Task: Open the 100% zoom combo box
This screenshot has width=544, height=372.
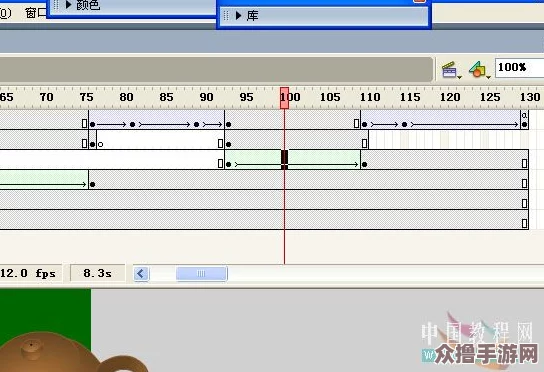Action: point(519,67)
